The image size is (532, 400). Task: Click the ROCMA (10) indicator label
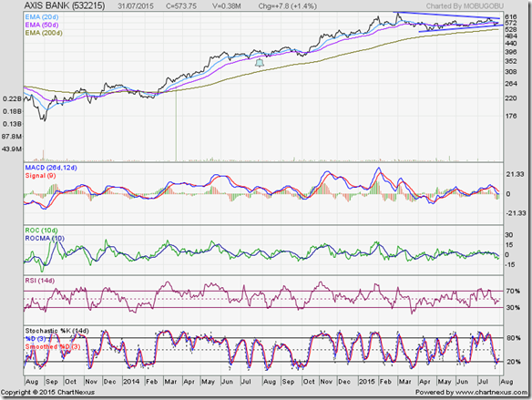pyautogui.click(x=45, y=238)
